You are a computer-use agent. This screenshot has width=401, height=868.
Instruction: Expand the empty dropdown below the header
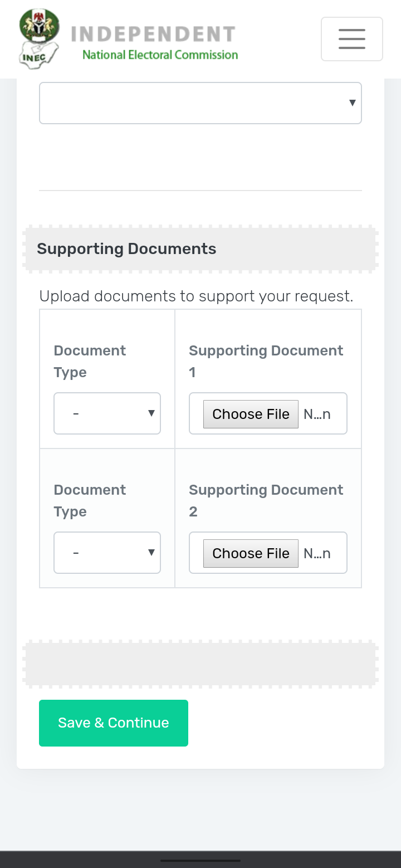tap(200, 103)
